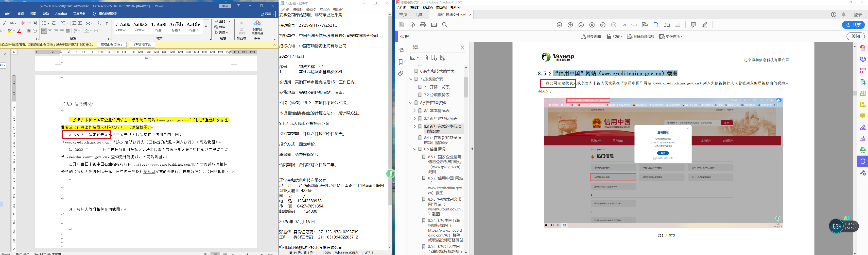Toggle center align in Word ribbon
868x255 pixels.
(50, 31)
